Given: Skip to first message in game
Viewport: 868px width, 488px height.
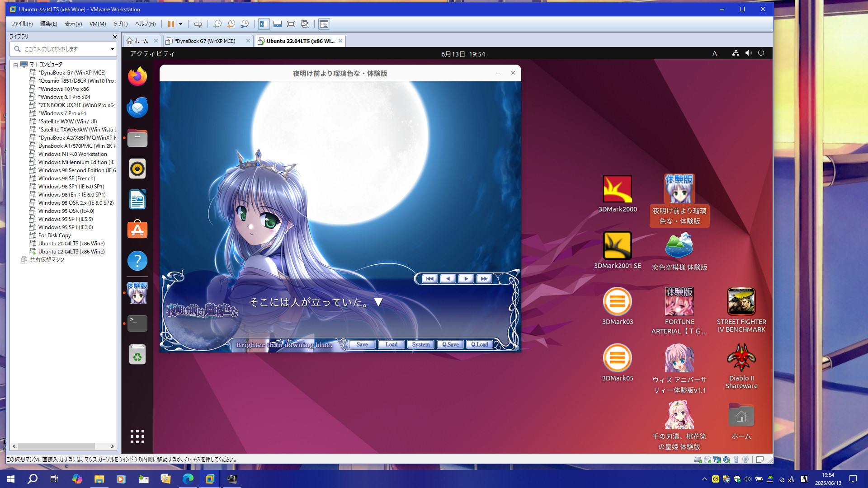Looking at the screenshot, I should (x=429, y=279).
